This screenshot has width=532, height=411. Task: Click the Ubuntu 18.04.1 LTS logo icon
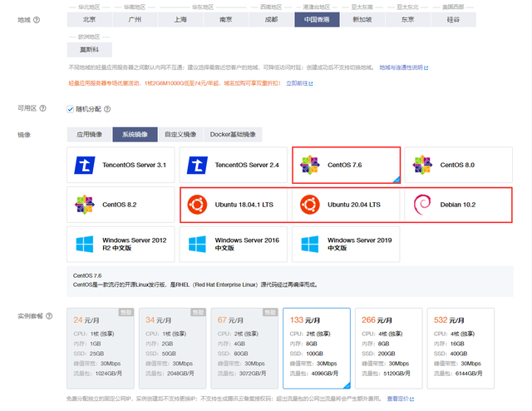(197, 205)
